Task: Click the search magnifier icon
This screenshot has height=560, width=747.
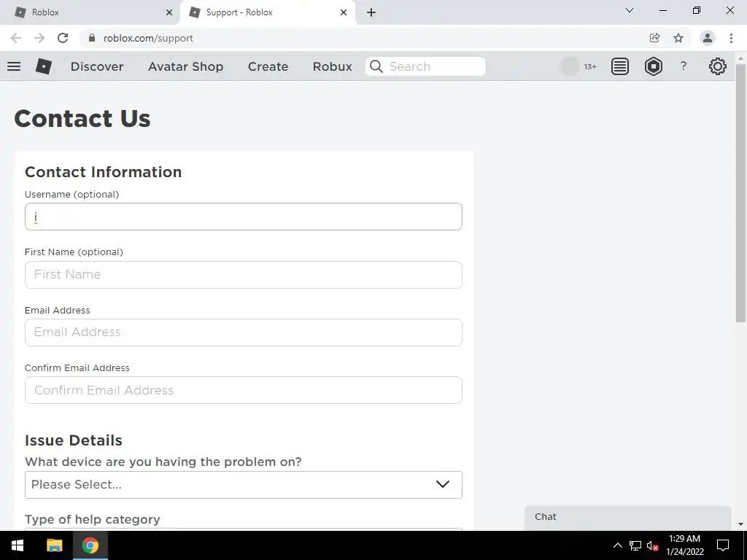Action: [376, 66]
